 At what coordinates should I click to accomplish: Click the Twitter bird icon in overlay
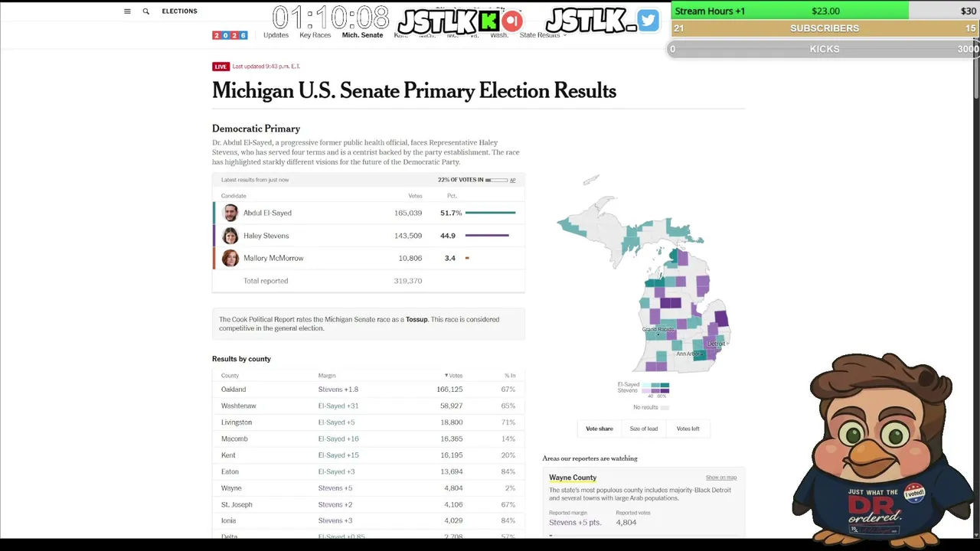coord(648,21)
